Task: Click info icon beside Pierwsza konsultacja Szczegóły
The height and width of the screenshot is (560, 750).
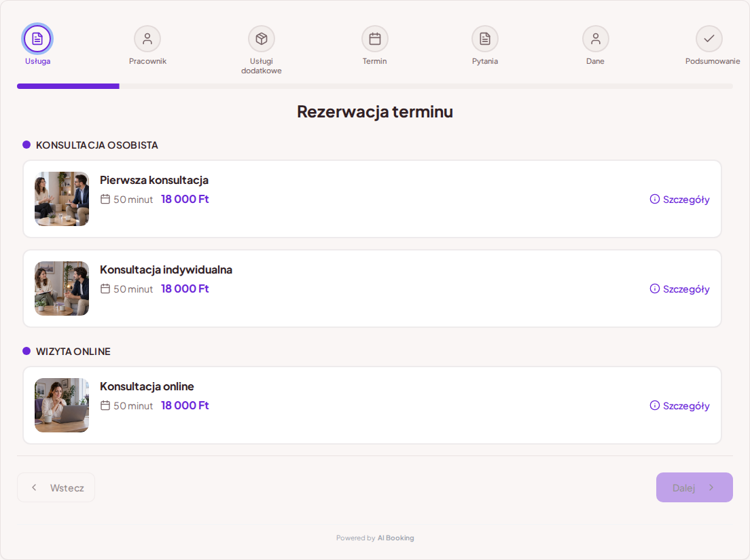Action: click(655, 200)
